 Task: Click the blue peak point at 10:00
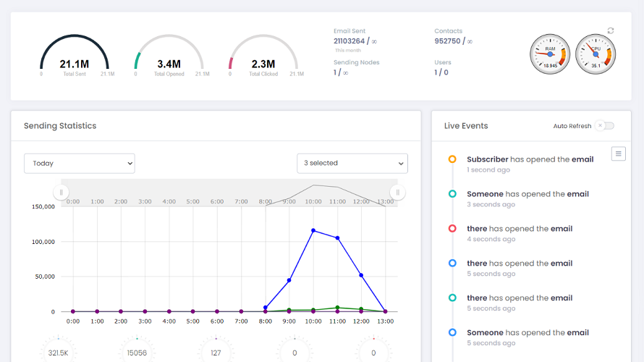(x=313, y=230)
